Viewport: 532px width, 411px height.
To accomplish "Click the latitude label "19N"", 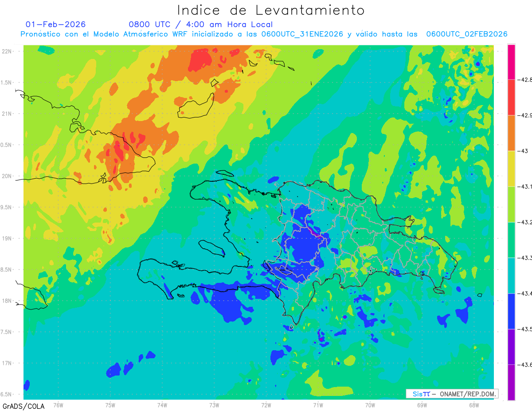I will [8, 239].
